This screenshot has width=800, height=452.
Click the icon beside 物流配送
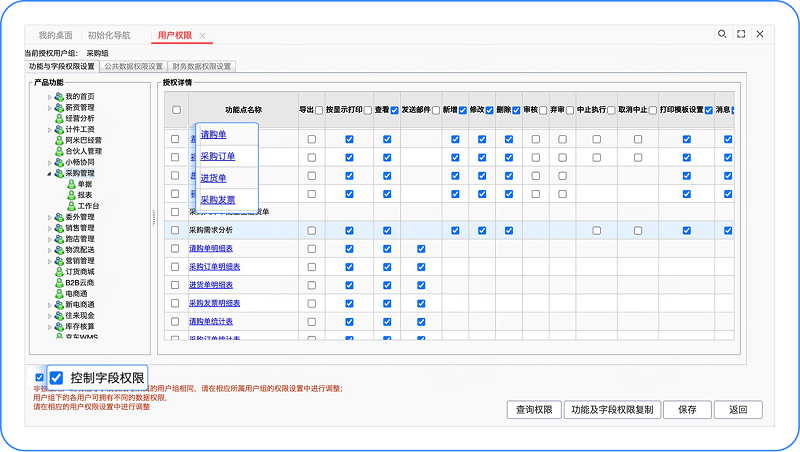coord(59,250)
